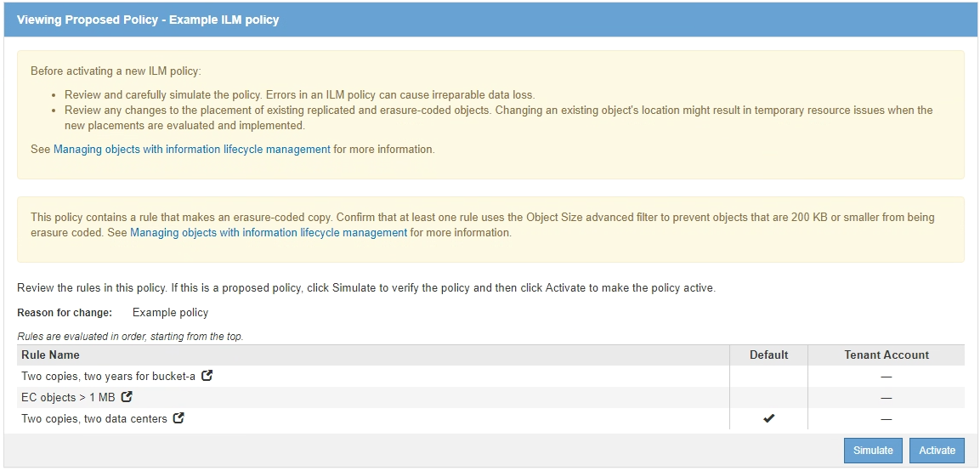The width and height of the screenshot is (980, 471).
Task: Click the Simulate button
Action: 873,451
